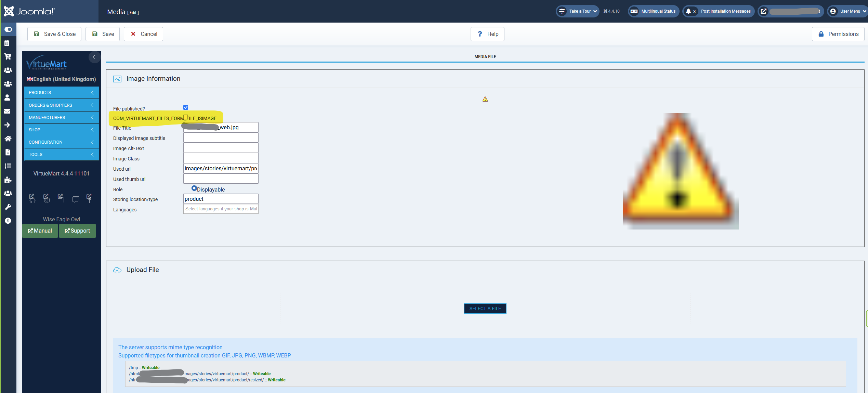Open the VirtueMart Facebook link icon
The width and height of the screenshot is (868, 393).
click(89, 198)
